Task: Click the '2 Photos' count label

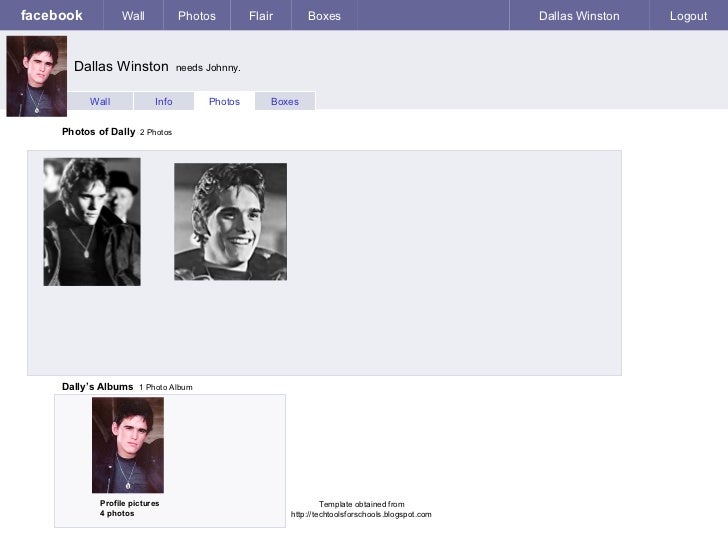Action: [x=156, y=132]
